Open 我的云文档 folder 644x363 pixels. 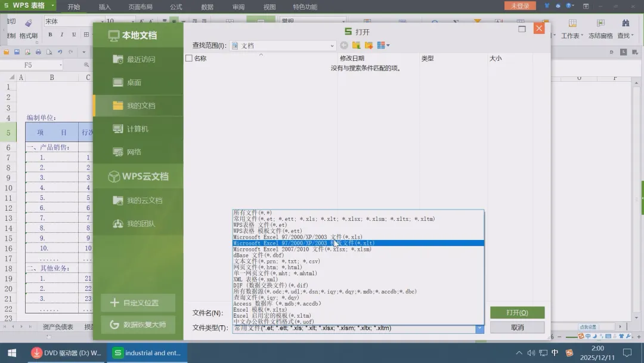click(x=138, y=200)
